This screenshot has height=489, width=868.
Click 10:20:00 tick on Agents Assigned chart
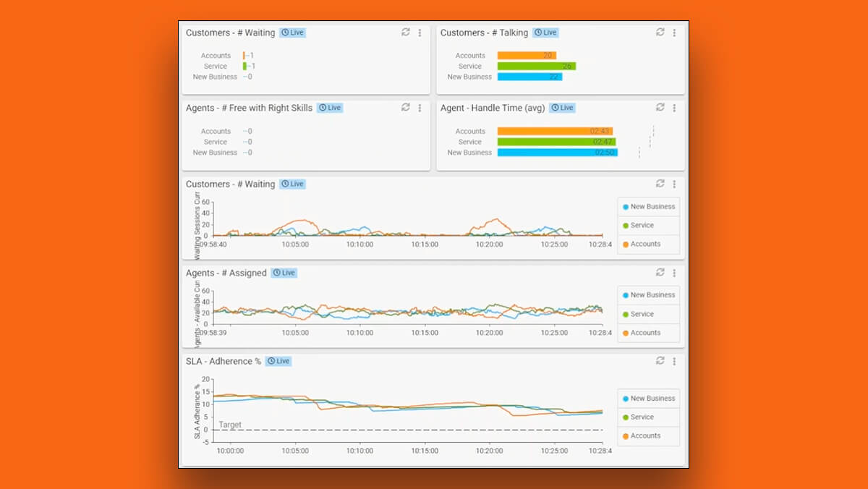[490, 333]
